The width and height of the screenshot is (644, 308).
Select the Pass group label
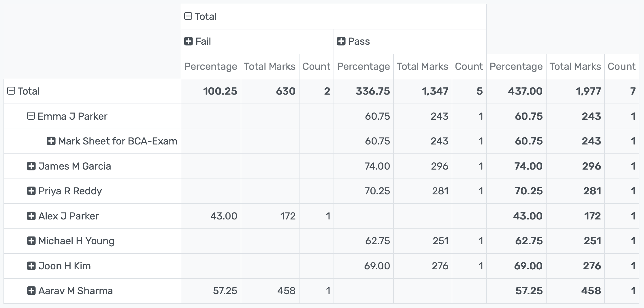pyautogui.click(x=359, y=42)
